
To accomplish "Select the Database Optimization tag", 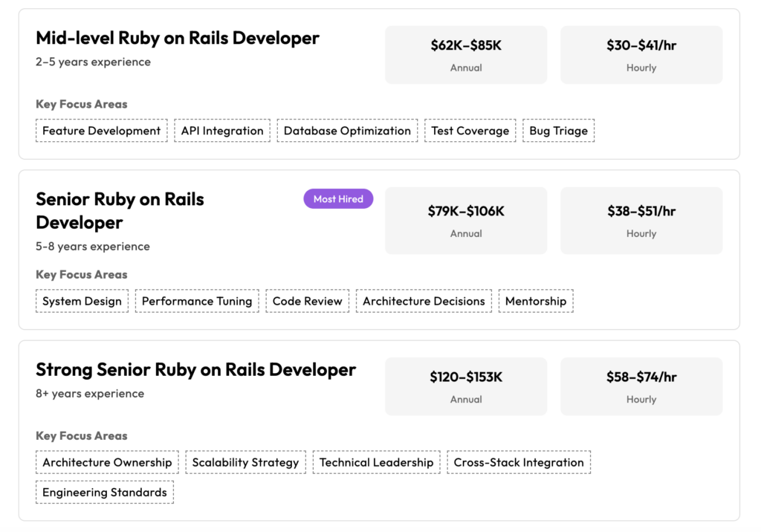I will tap(348, 131).
